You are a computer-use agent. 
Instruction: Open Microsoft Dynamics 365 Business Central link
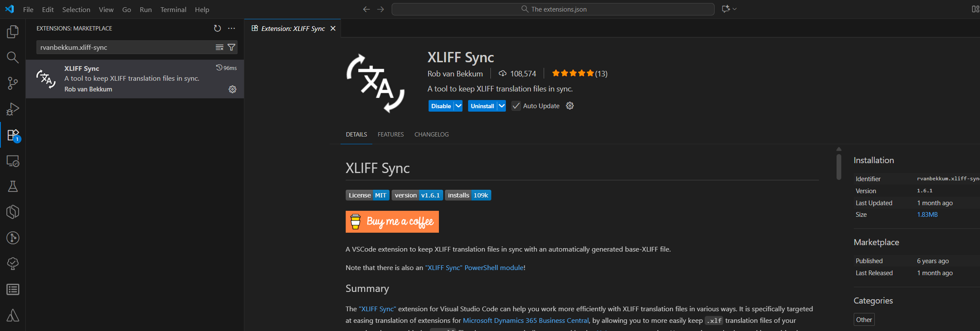pos(526,320)
